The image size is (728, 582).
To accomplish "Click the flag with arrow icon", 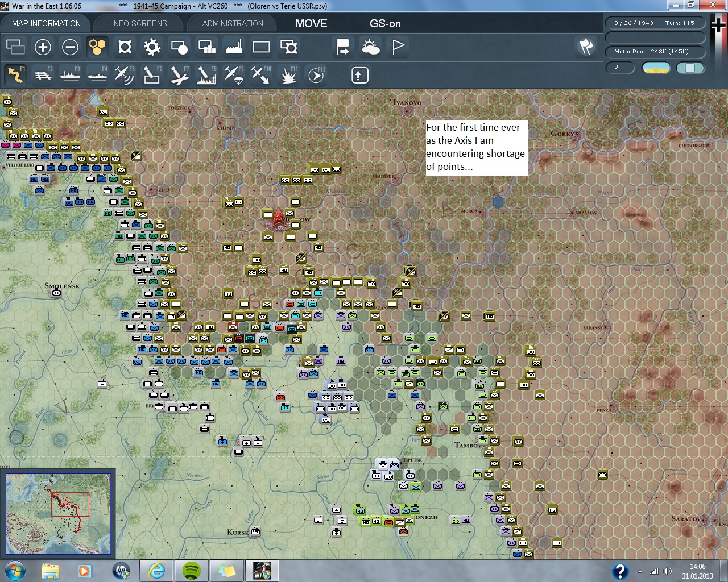I will [343, 47].
